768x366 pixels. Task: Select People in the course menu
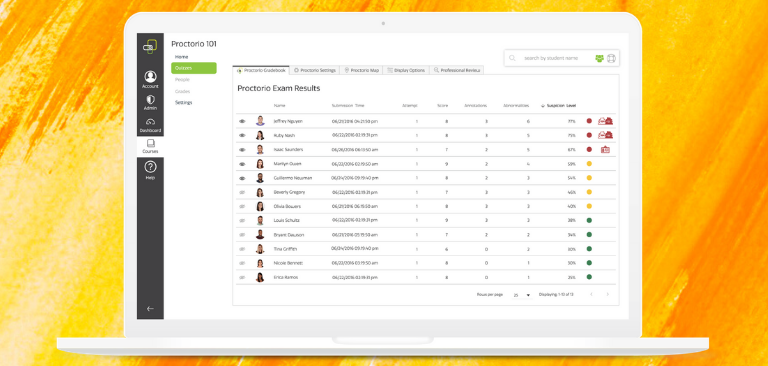(182, 79)
